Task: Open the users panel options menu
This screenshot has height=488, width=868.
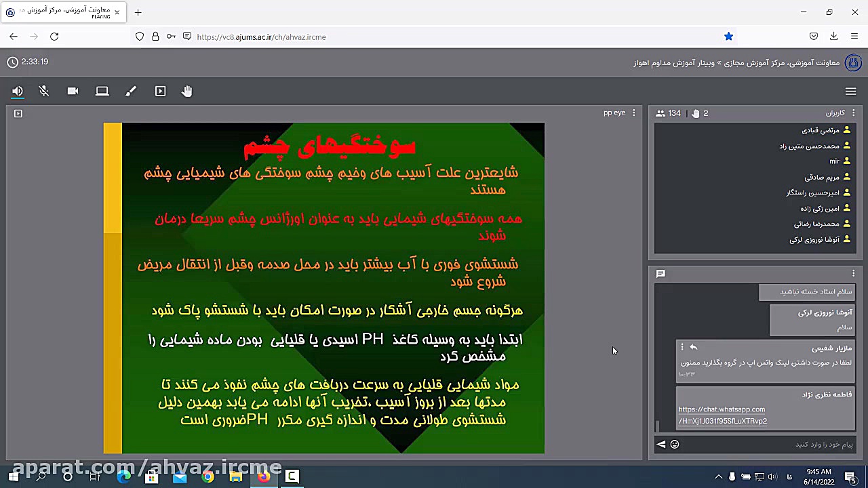Action: click(853, 113)
